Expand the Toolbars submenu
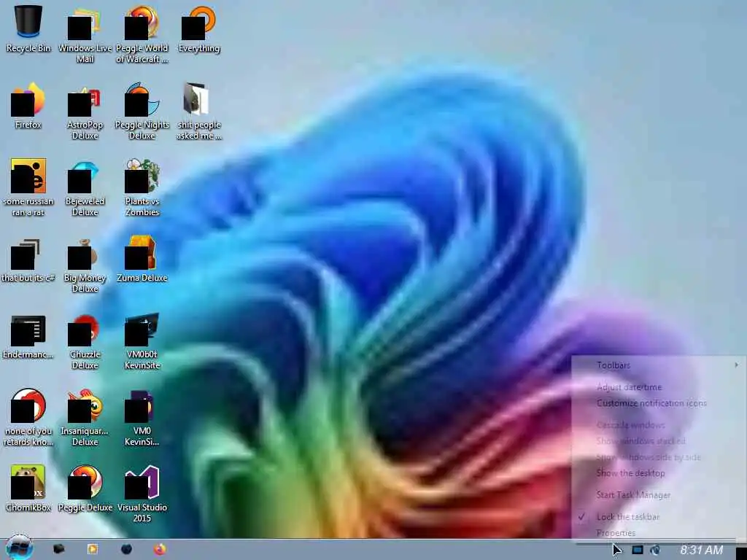This screenshot has height=560, width=747. click(659, 365)
